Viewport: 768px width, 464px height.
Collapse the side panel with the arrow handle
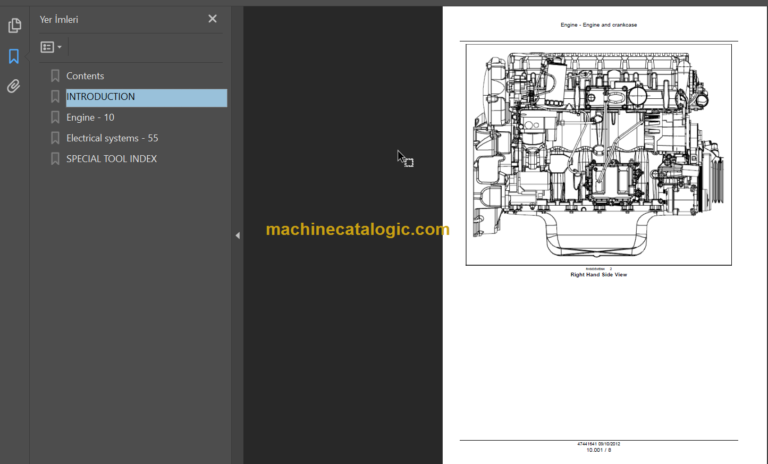coord(238,235)
